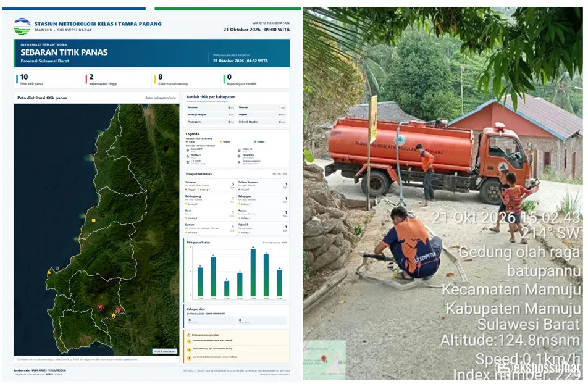This screenshot has width=588, height=384.
Task: Click the Suomi NPP legend icon
Action: [188, 151]
